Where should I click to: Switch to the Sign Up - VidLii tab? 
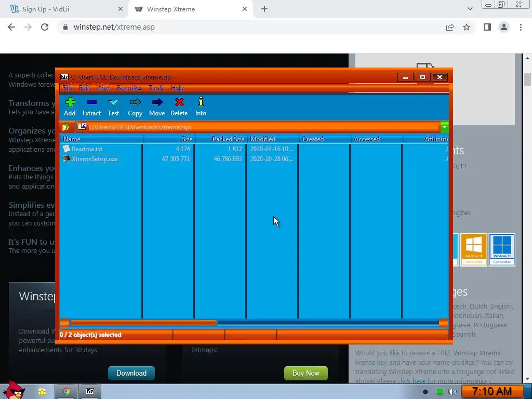pyautogui.click(x=64, y=9)
